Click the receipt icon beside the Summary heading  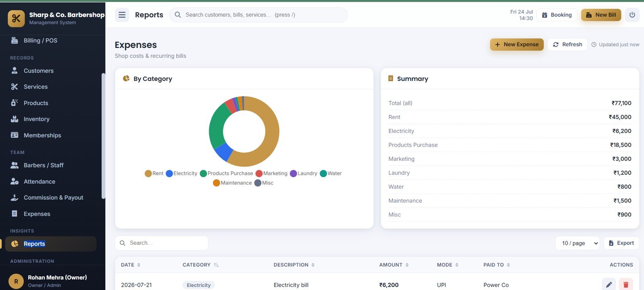tap(390, 79)
